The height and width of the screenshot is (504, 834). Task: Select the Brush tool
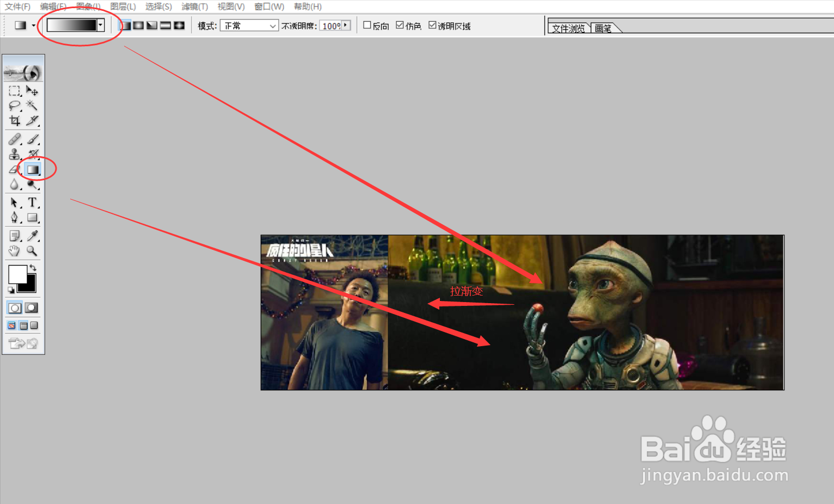click(32, 139)
